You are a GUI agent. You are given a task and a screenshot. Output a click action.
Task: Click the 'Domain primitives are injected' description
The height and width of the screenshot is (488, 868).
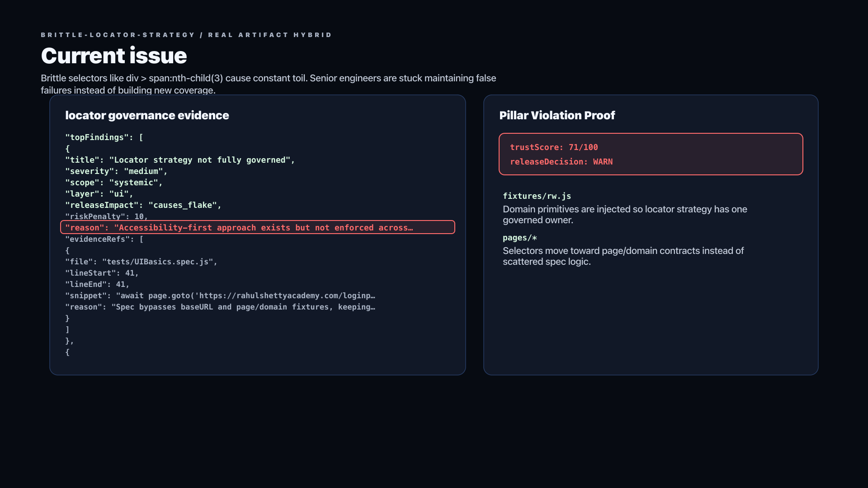click(625, 215)
